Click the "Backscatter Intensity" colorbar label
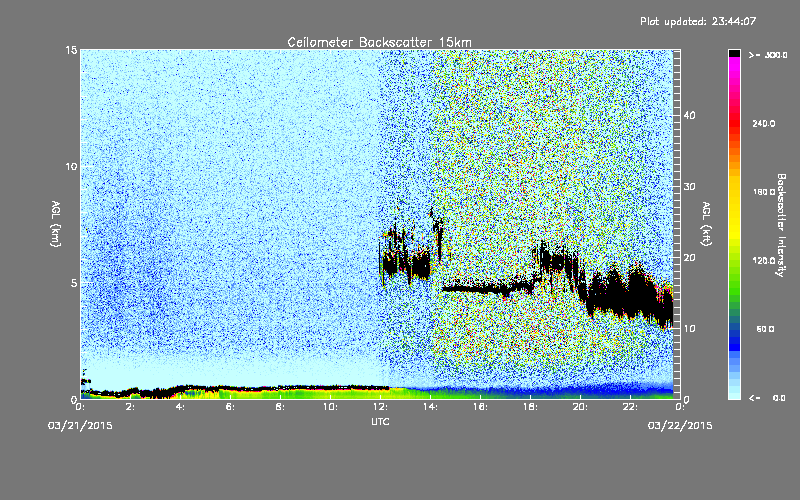 point(781,225)
